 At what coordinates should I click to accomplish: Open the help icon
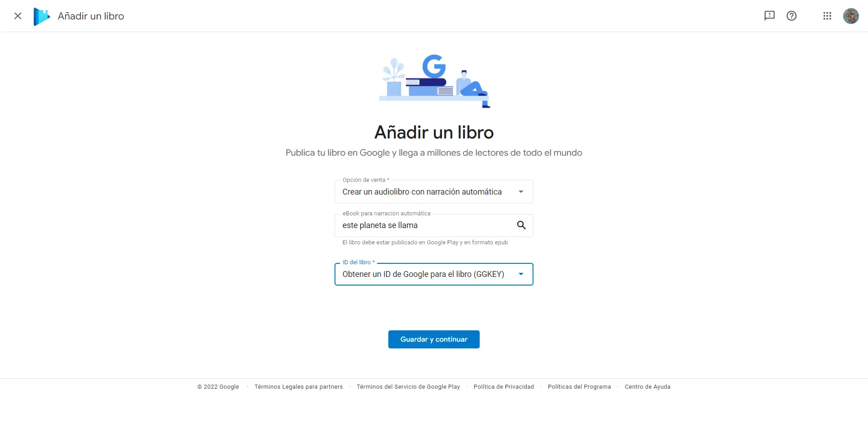coord(792,16)
